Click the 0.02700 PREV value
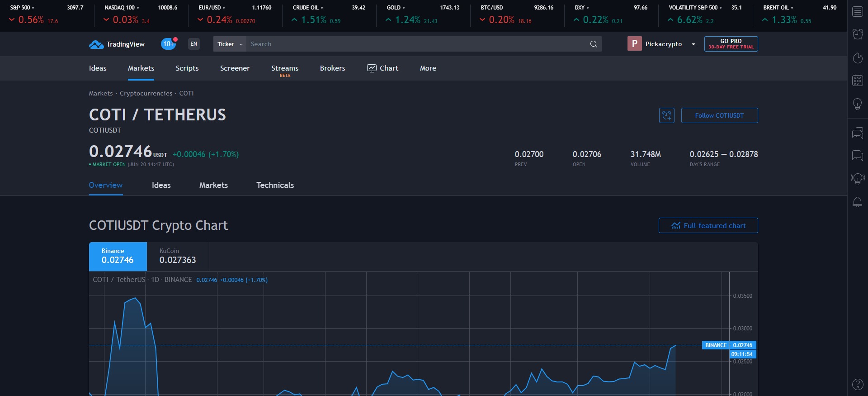Viewport: 868px width, 396px height. (x=529, y=154)
